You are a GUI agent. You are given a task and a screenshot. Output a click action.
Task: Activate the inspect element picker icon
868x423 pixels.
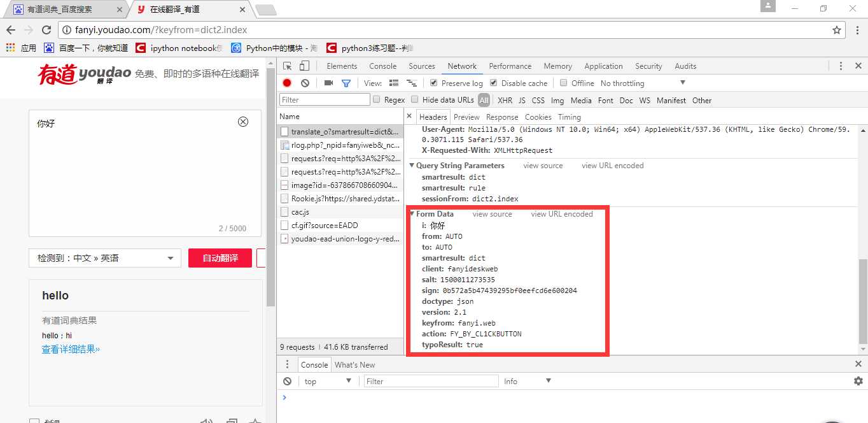pyautogui.click(x=288, y=66)
